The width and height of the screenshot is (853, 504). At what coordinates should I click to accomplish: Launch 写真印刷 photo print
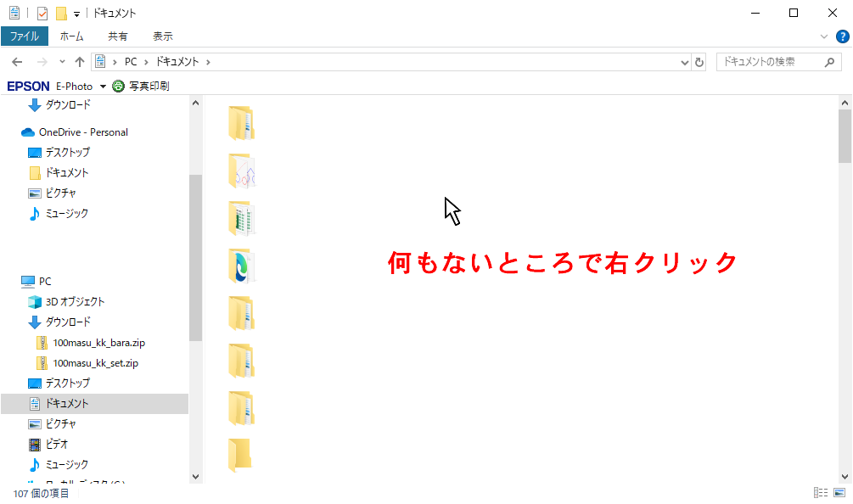140,86
